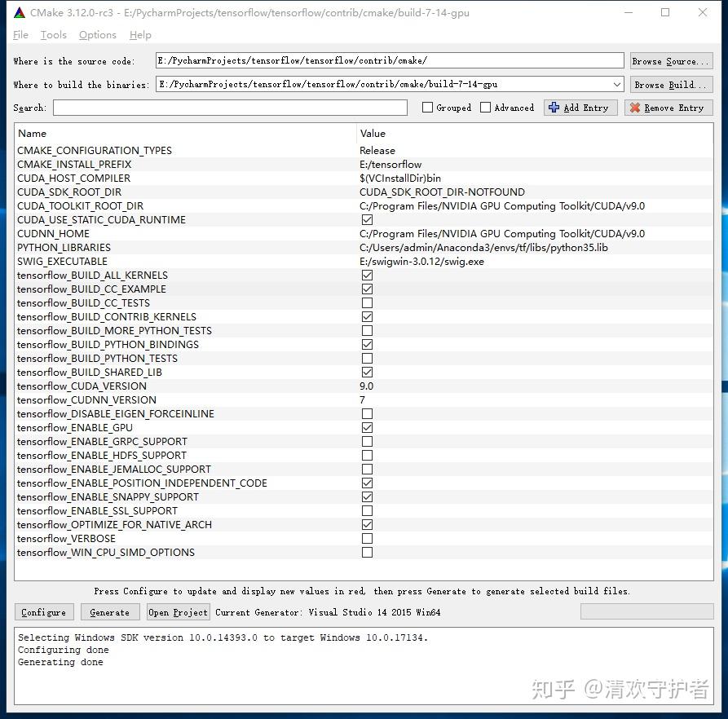The width and height of the screenshot is (728, 719).
Task: Focus the Search input field
Action: click(x=230, y=108)
